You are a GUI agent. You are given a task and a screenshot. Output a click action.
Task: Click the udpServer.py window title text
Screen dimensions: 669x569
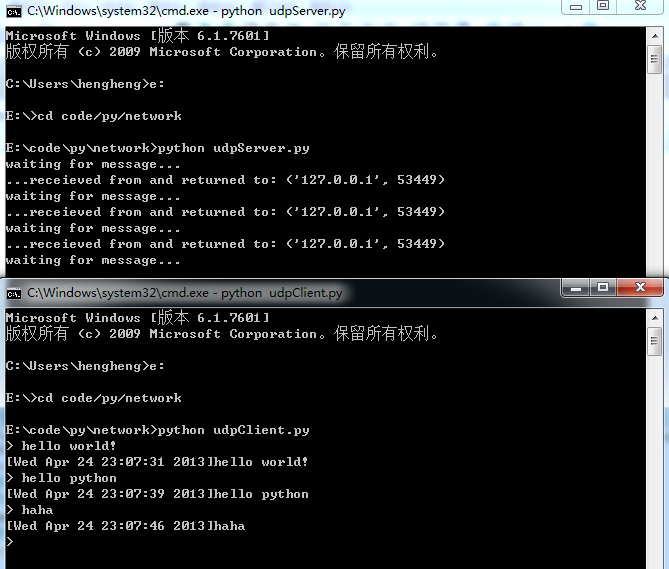coord(186,11)
